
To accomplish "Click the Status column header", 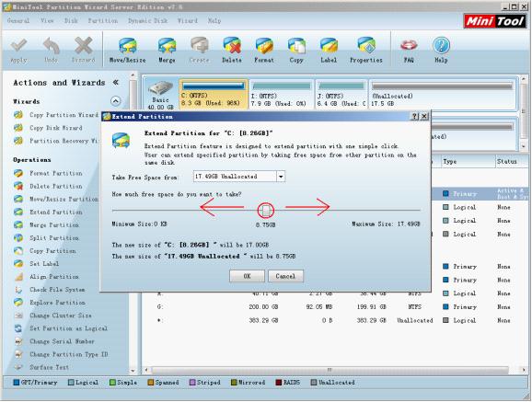I will pos(512,162).
